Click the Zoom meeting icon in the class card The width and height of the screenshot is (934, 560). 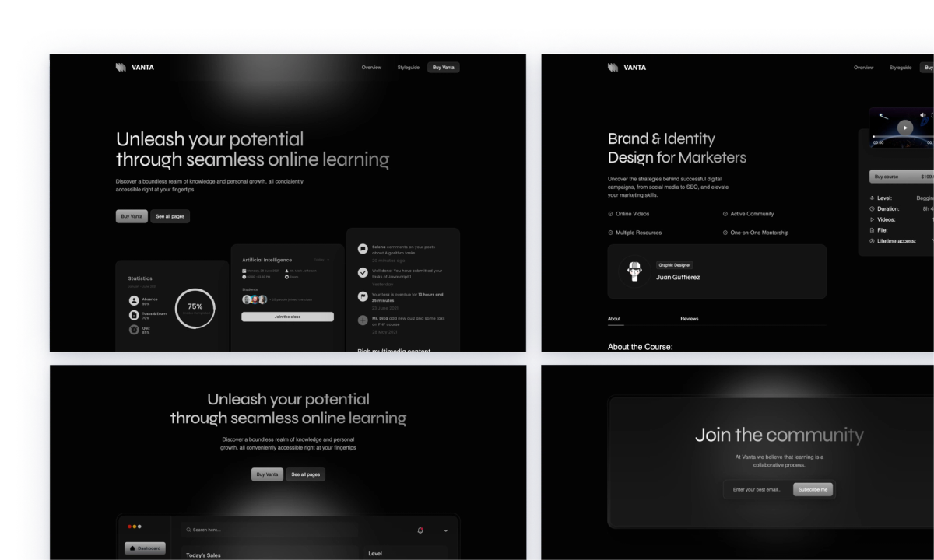pos(287,276)
